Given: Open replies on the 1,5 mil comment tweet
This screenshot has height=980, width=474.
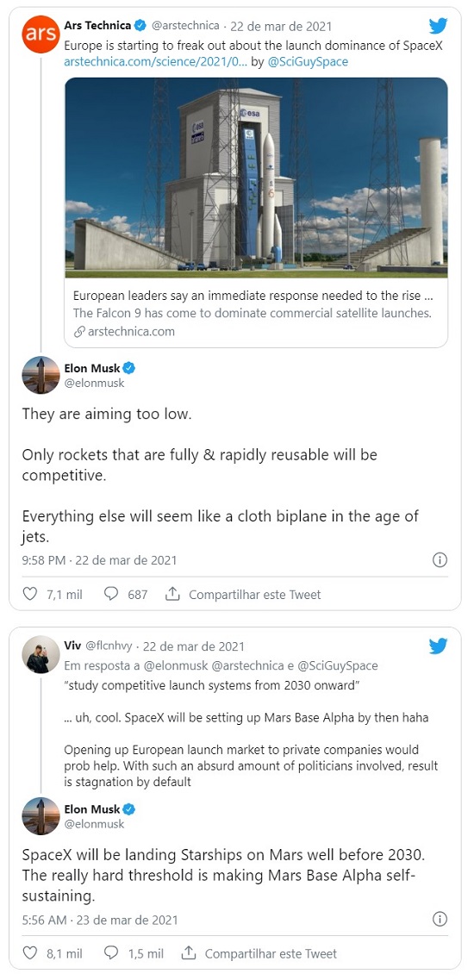Looking at the screenshot, I should coord(111,953).
